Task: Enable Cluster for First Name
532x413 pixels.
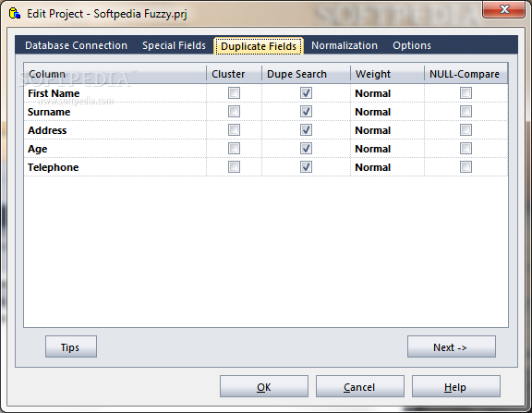Action: click(x=234, y=93)
